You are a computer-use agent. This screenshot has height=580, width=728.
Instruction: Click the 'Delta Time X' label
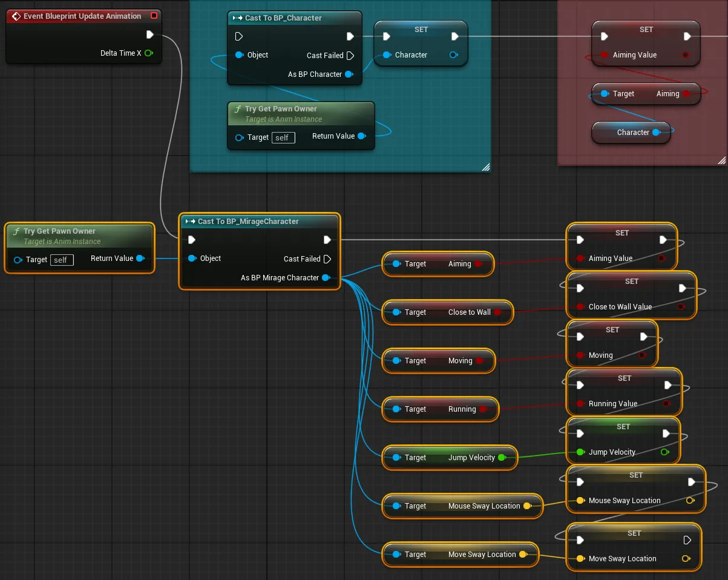click(x=121, y=53)
